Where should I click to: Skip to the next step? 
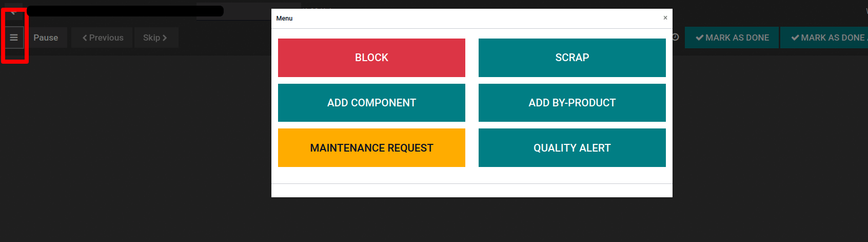(x=155, y=38)
